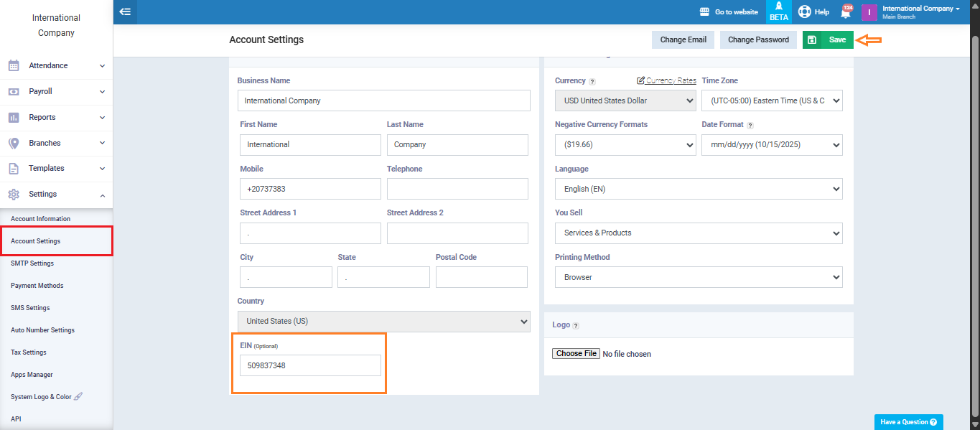Collapse sidebar with the arrow menu icon
Screen dimensions: 980x430
[x=125, y=11]
